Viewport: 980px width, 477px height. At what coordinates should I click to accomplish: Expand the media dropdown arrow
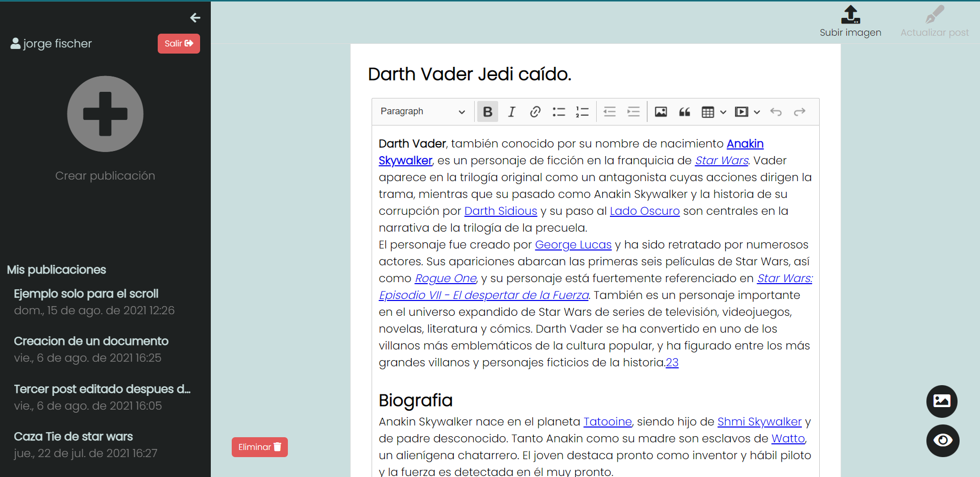pos(757,112)
